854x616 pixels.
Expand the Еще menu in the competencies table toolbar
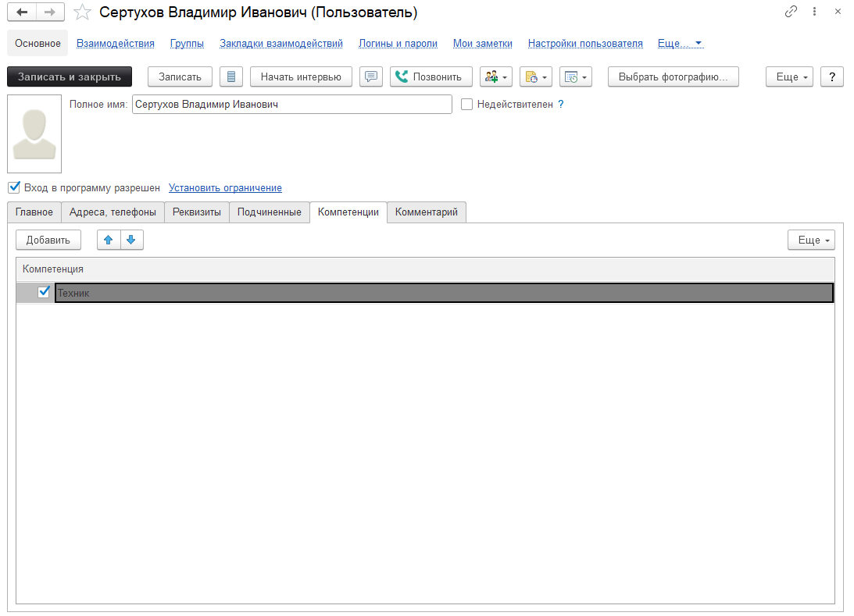point(811,240)
